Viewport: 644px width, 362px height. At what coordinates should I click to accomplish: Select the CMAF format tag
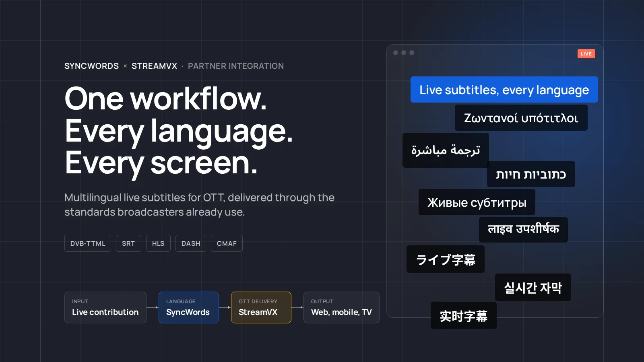[x=227, y=243]
